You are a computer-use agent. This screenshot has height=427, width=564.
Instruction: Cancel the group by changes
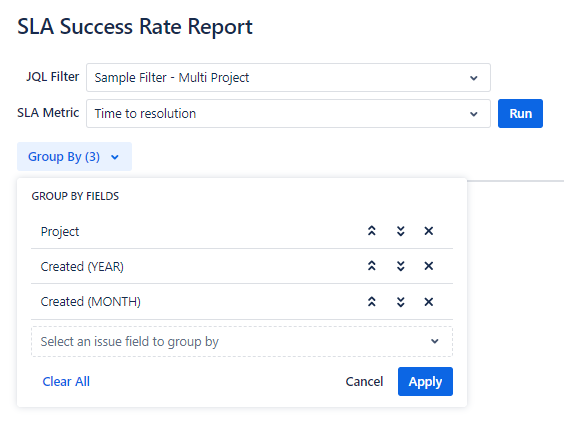364,382
